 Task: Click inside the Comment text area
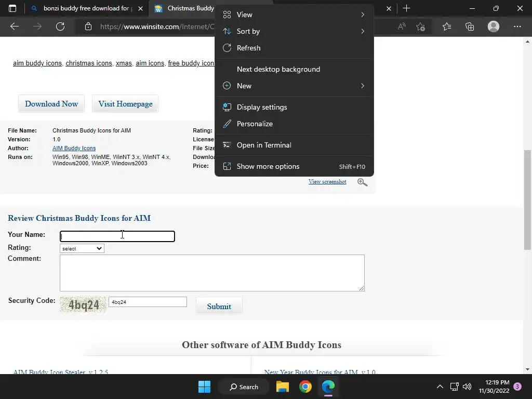coord(212,273)
